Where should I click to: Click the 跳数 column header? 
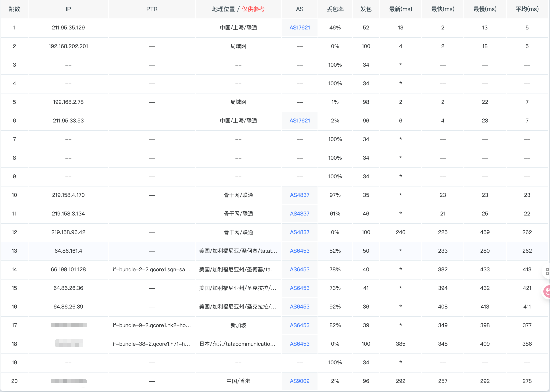14,9
